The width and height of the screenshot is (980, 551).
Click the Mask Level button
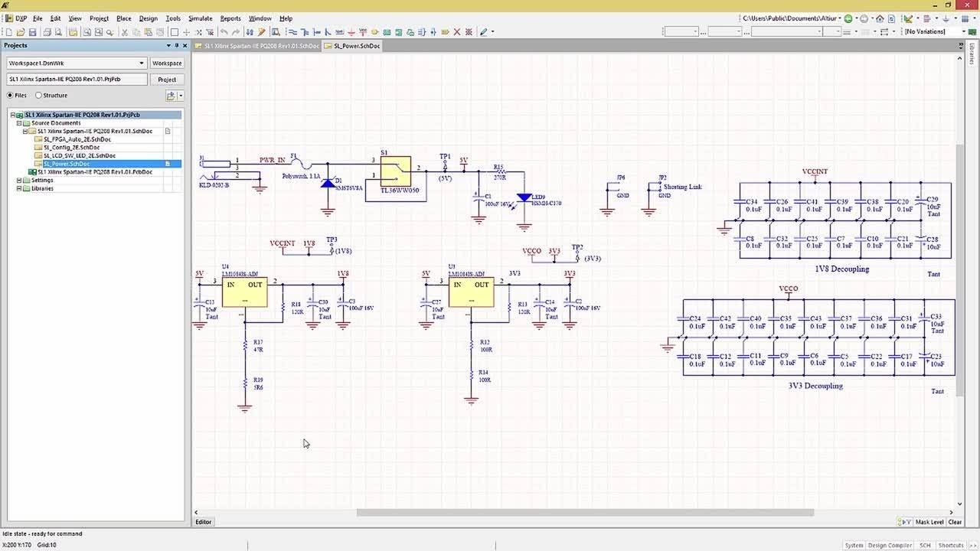tap(929, 522)
